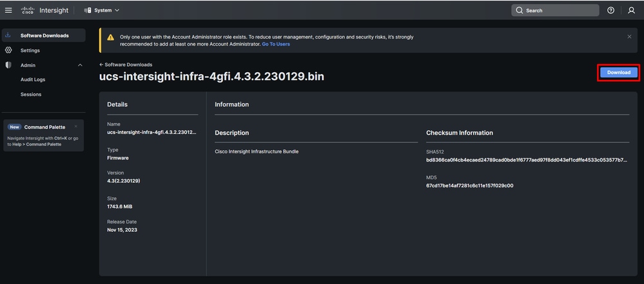
Task: Click the magnifier icon in Search
Action: point(520,10)
